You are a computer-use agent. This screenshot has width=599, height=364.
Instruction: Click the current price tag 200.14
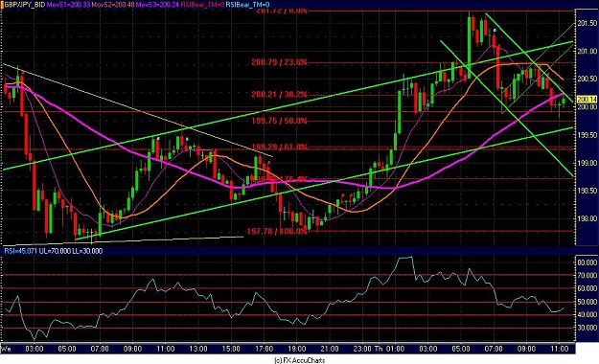coord(587,100)
